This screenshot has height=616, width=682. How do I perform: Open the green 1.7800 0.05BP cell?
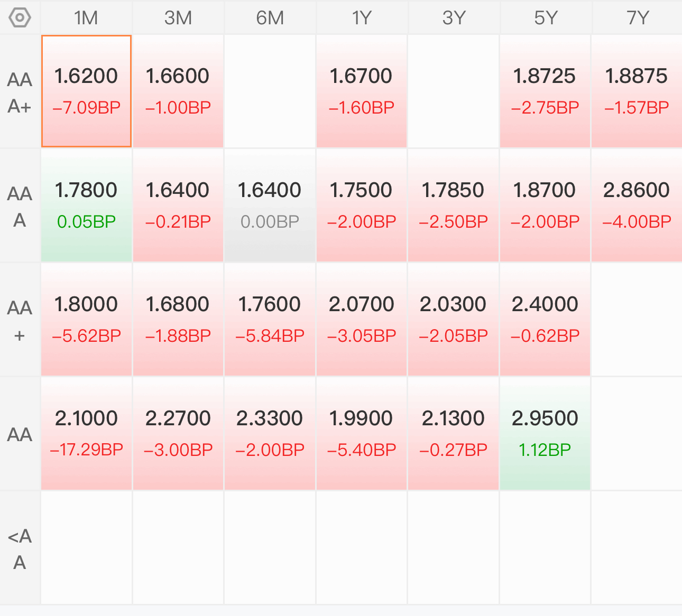click(86, 206)
